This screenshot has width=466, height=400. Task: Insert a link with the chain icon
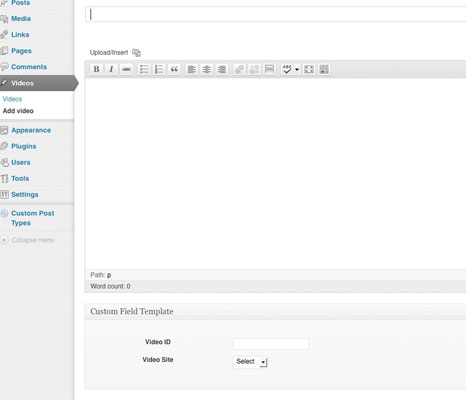(x=239, y=69)
